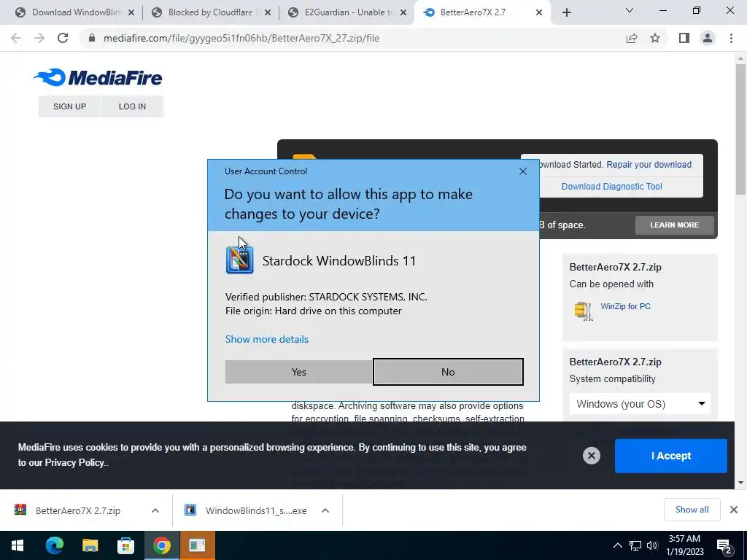Image resolution: width=747 pixels, height=560 pixels.
Task: View site information lock icon
Action: (x=92, y=38)
